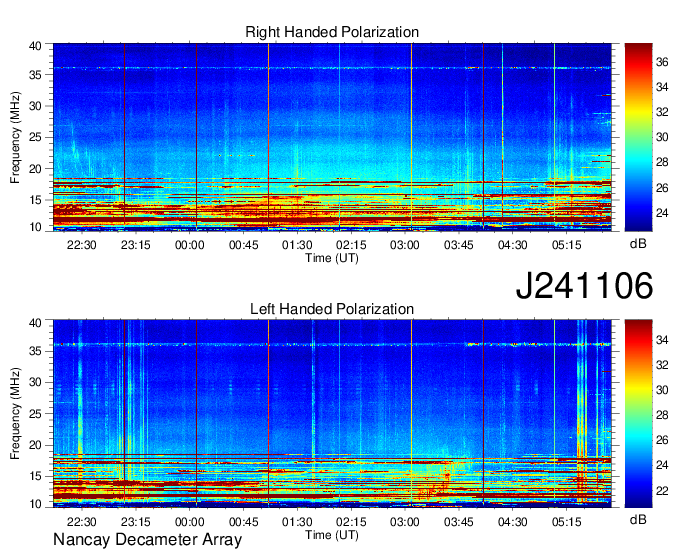Click the "34" value on Left Handed colorbar
680x552 pixels.
click(x=662, y=340)
